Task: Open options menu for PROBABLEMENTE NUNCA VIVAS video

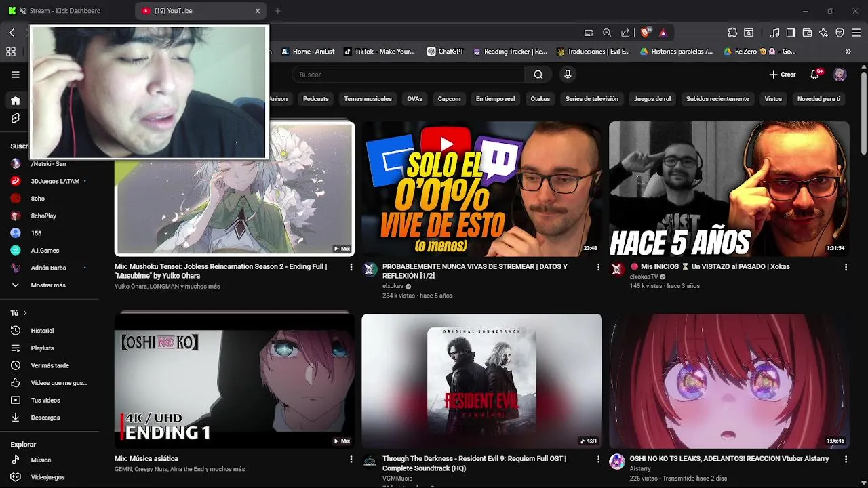Action: (x=598, y=267)
